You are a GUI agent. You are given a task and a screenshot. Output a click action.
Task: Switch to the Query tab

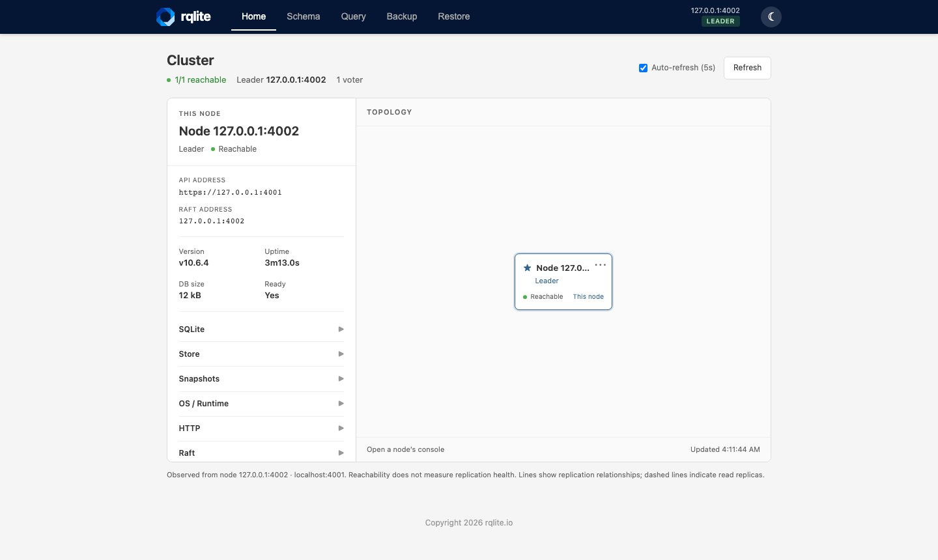[354, 17]
